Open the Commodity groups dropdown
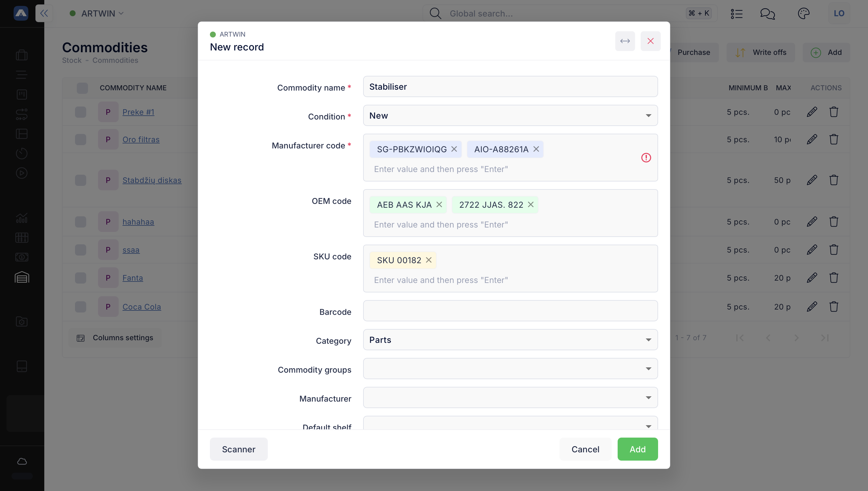Image resolution: width=868 pixels, height=491 pixels. pyautogui.click(x=510, y=369)
